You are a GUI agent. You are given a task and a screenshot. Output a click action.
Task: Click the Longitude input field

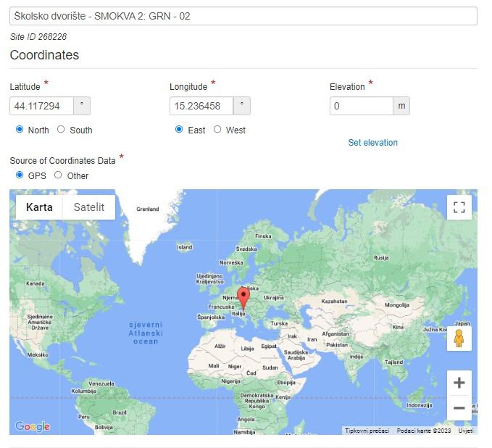point(201,106)
